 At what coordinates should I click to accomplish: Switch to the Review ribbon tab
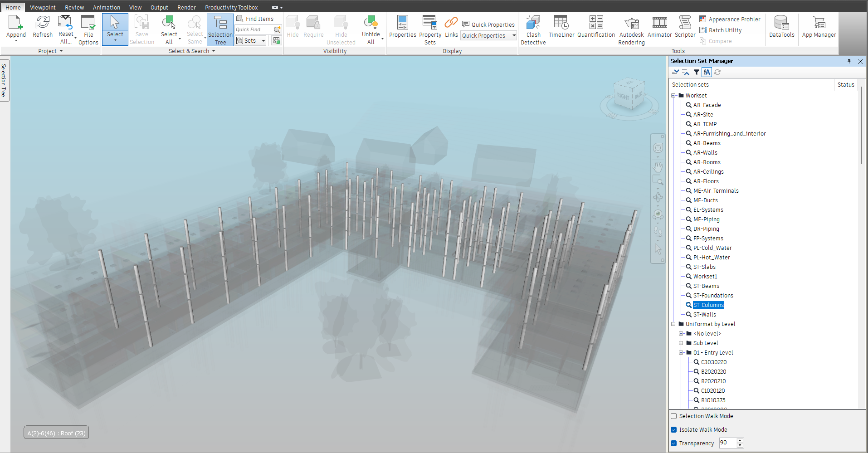(x=74, y=7)
